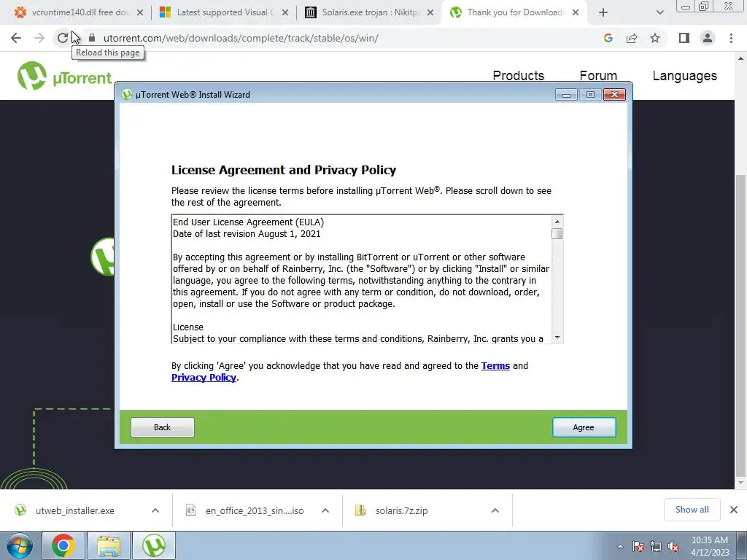Open the Products menu on the site
This screenshot has height=560, width=747.
pos(519,76)
